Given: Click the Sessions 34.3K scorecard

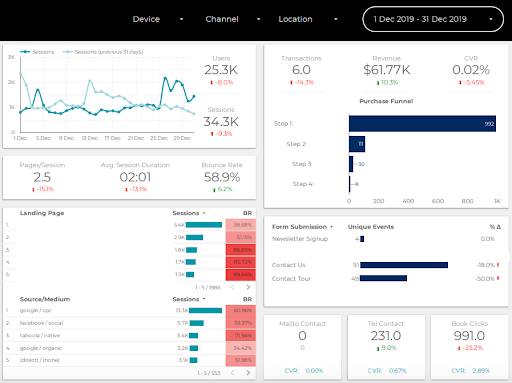Looking at the screenshot, I should coord(221,122).
